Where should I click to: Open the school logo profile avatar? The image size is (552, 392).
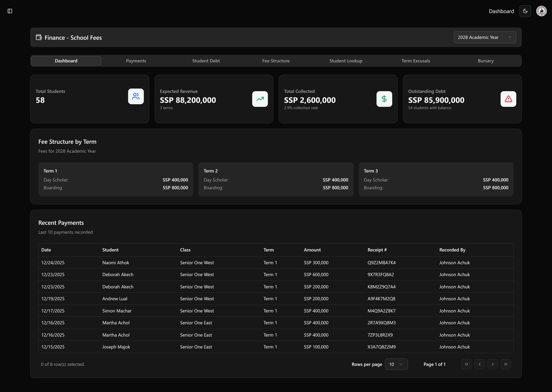pyautogui.click(x=541, y=11)
